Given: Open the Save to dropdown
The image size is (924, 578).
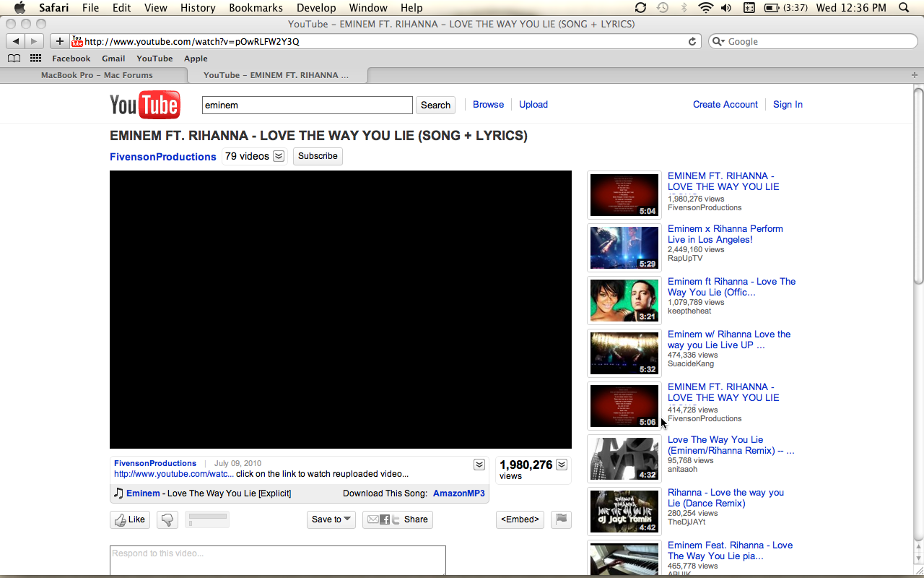Looking at the screenshot, I should click(331, 519).
